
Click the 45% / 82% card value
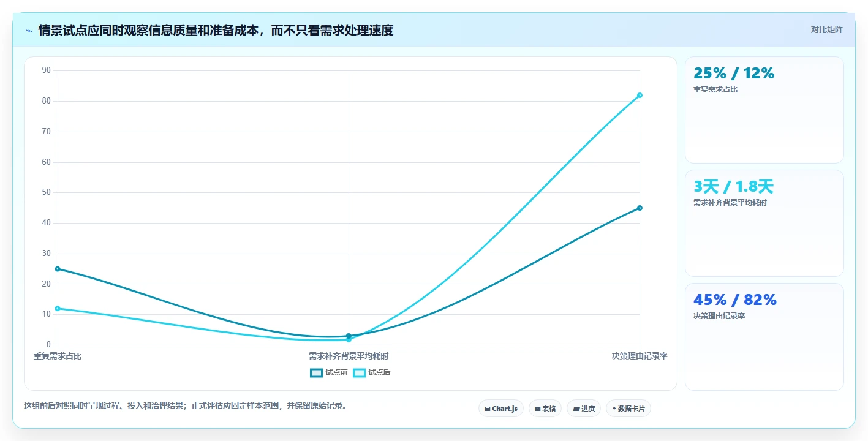pos(735,300)
